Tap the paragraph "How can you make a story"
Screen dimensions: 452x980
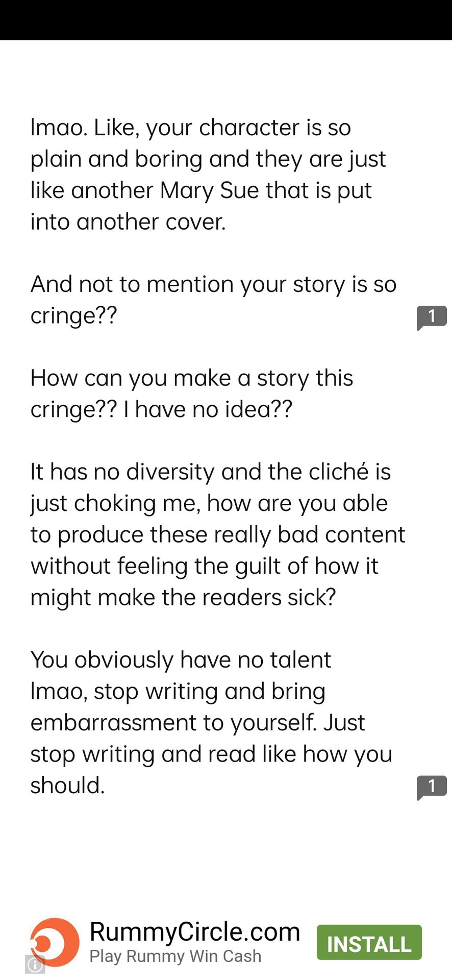tap(192, 394)
